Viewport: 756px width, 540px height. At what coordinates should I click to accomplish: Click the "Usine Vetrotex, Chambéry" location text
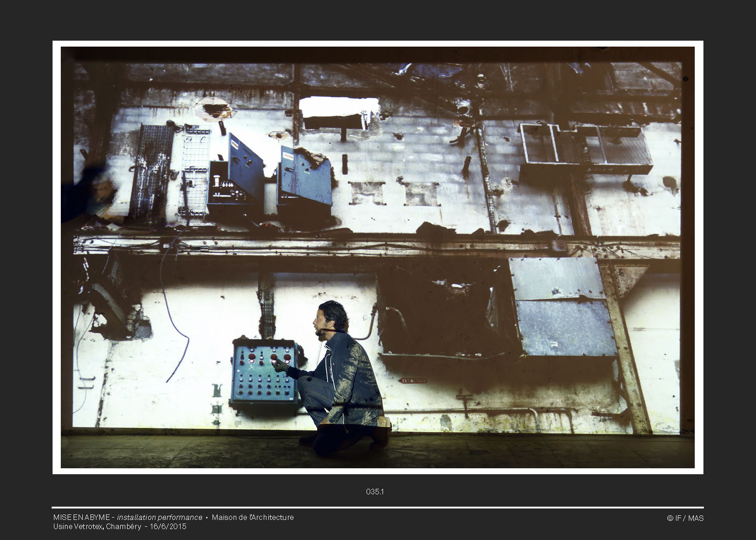point(97,526)
